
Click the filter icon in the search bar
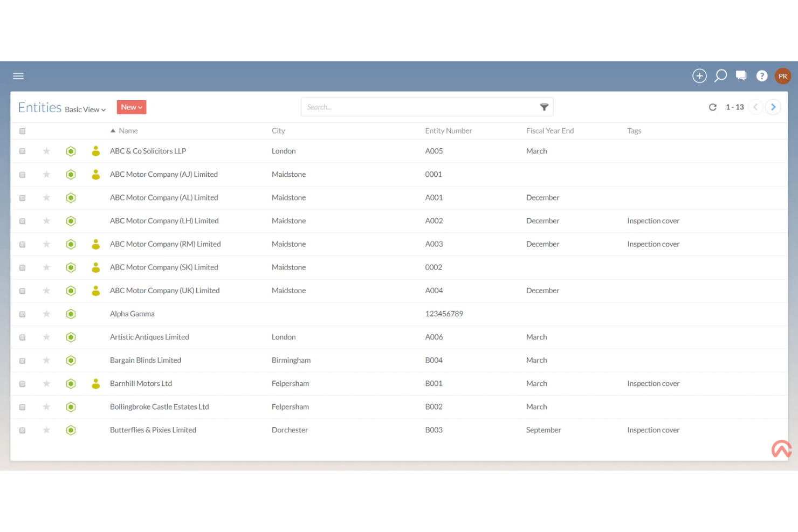click(x=545, y=107)
